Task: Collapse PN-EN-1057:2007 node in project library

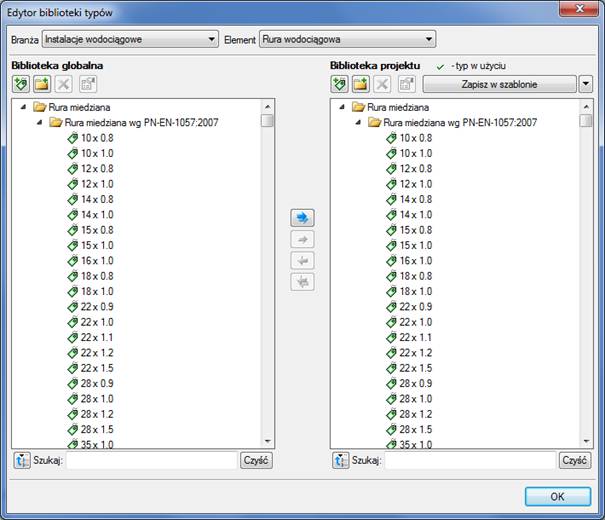Action: coord(358,122)
